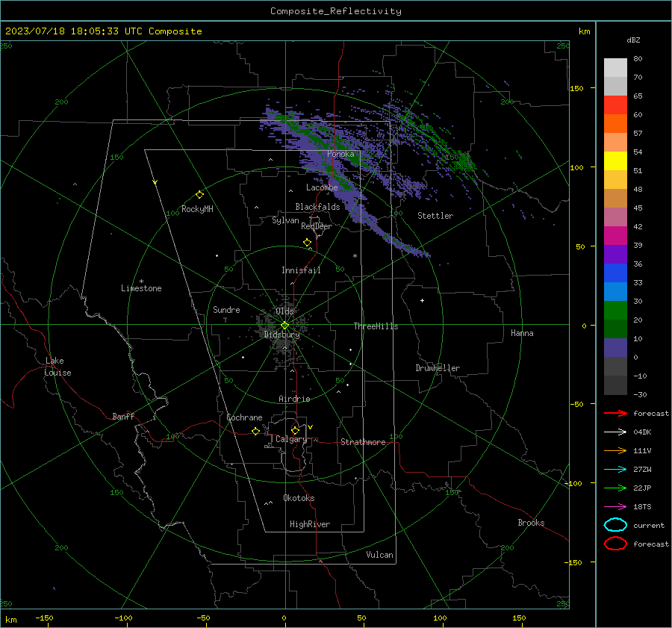672x628 pixels.
Task: Click the yellow diamond marker above Calgary
Action: click(295, 430)
